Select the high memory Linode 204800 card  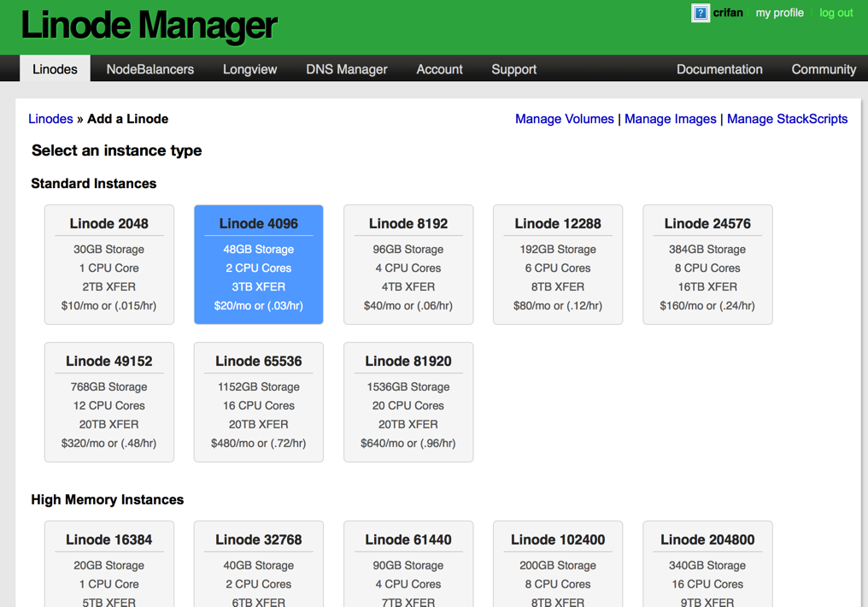[707, 563]
